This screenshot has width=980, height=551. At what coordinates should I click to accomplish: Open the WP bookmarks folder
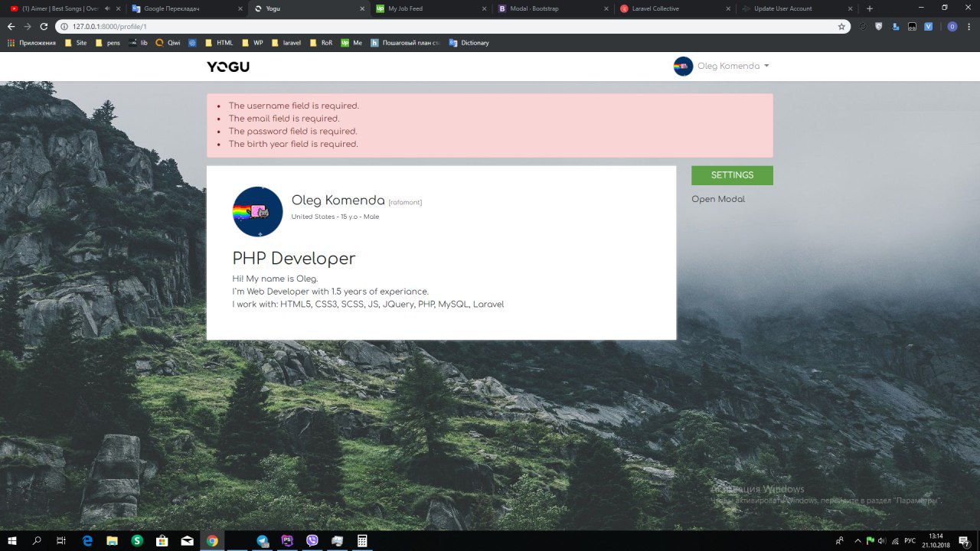[x=252, y=43]
